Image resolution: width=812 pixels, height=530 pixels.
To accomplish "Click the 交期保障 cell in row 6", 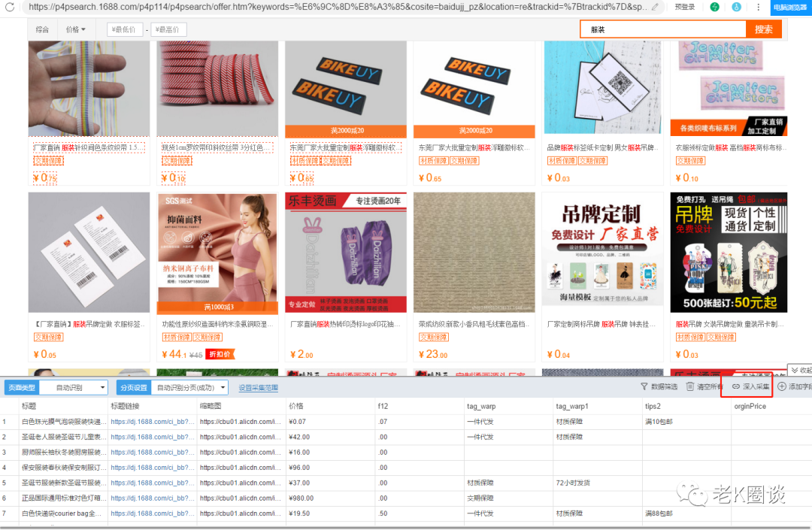I will coord(480,498).
